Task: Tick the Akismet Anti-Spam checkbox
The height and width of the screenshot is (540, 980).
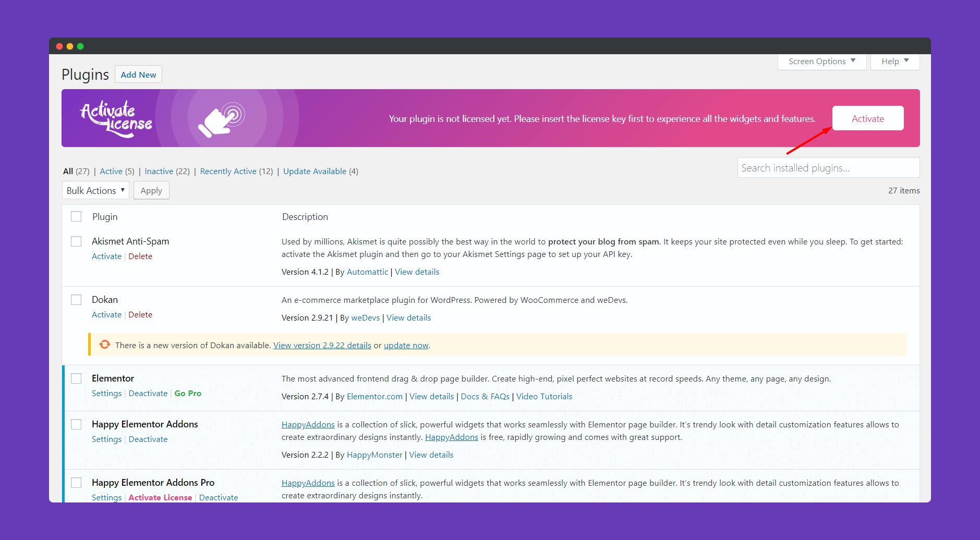Action: pyautogui.click(x=76, y=241)
